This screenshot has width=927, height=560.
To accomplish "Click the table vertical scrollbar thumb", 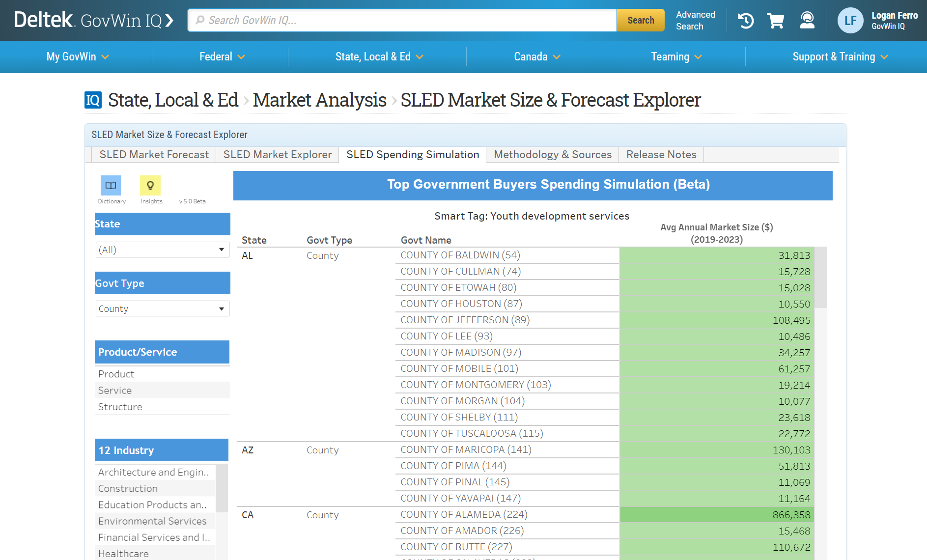I will click(820, 278).
